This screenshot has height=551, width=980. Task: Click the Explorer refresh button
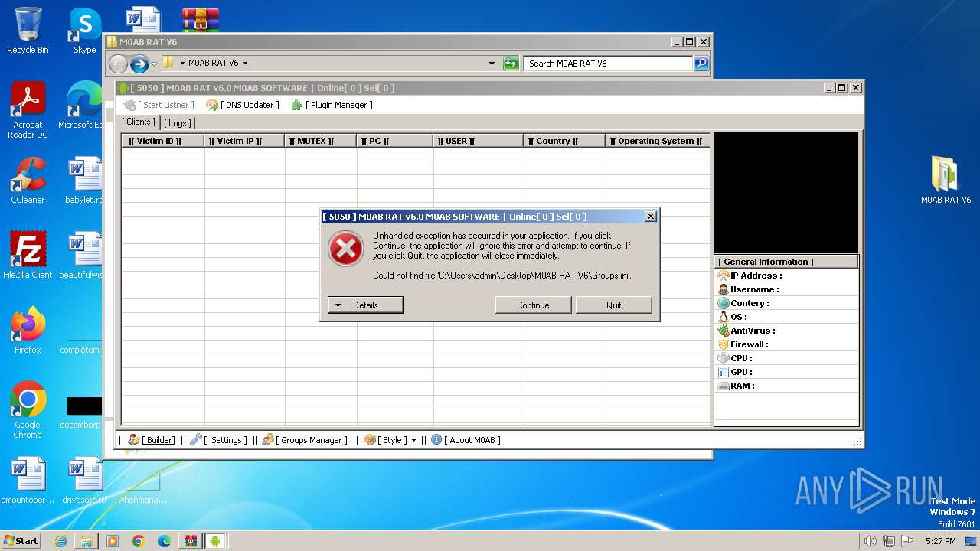tap(511, 64)
